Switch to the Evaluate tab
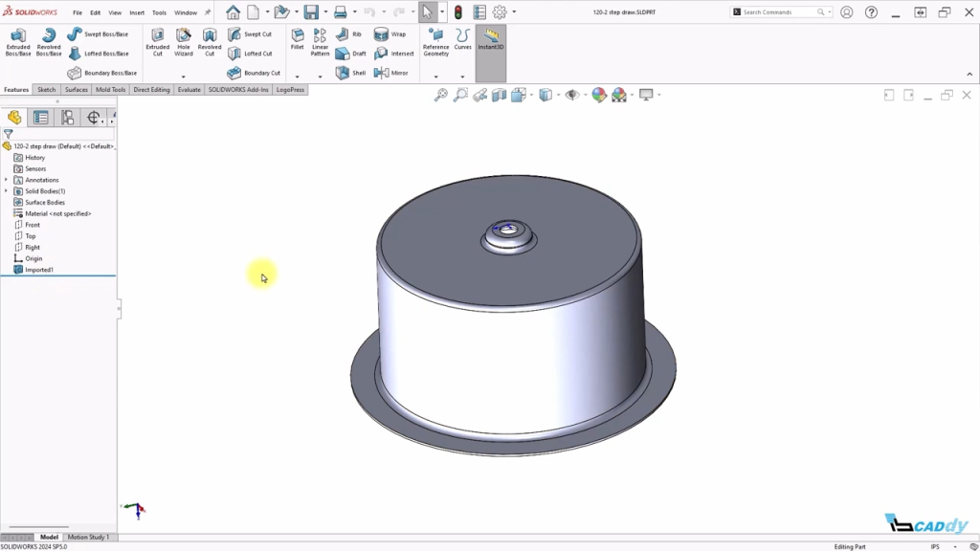This screenshot has height=551, width=980. [189, 90]
